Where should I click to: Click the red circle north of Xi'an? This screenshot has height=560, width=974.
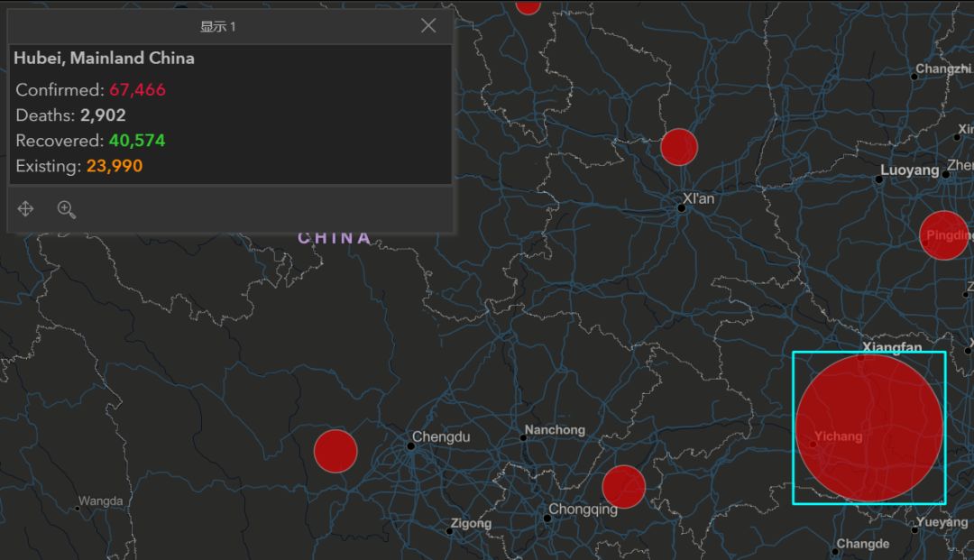[x=679, y=147]
